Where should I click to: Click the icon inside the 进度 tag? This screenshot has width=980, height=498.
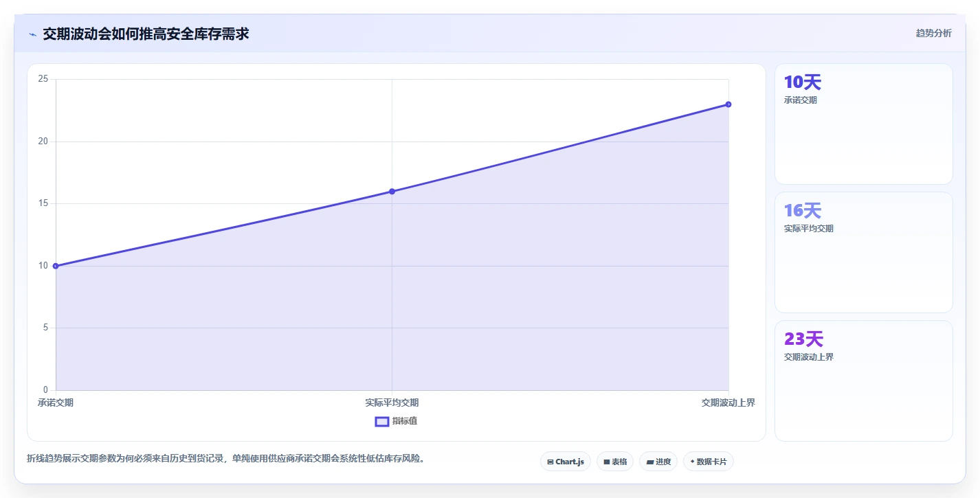[x=650, y=462]
